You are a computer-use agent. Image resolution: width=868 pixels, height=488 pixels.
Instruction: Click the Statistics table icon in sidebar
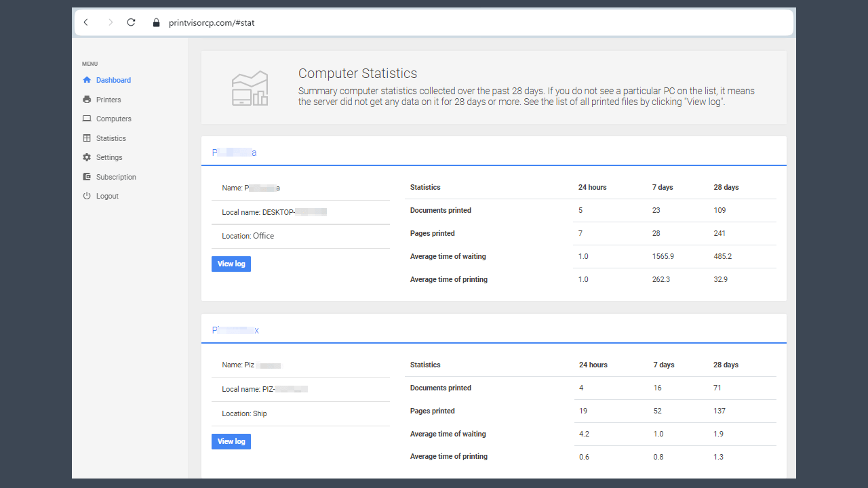(x=87, y=138)
